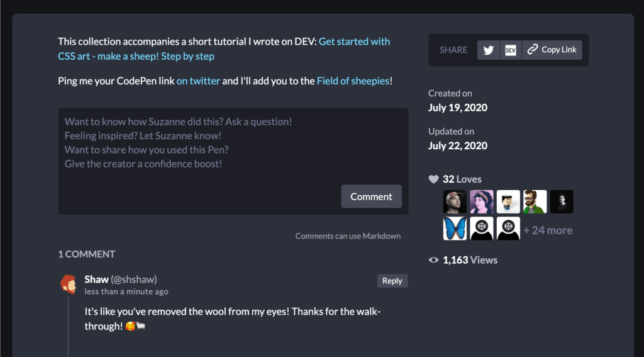Click the eye icon next to 1,163 Views
Image resolution: width=644 pixels, height=357 pixels.
point(434,260)
